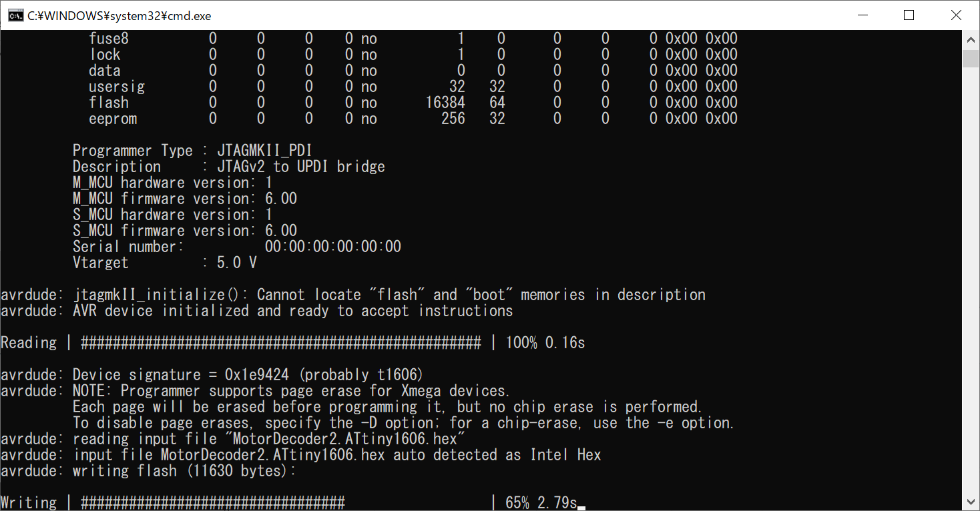Viewport: 980px width, 511px height.
Task: Click the Reading progress bar hashes
Action: (x=280, y=343)
